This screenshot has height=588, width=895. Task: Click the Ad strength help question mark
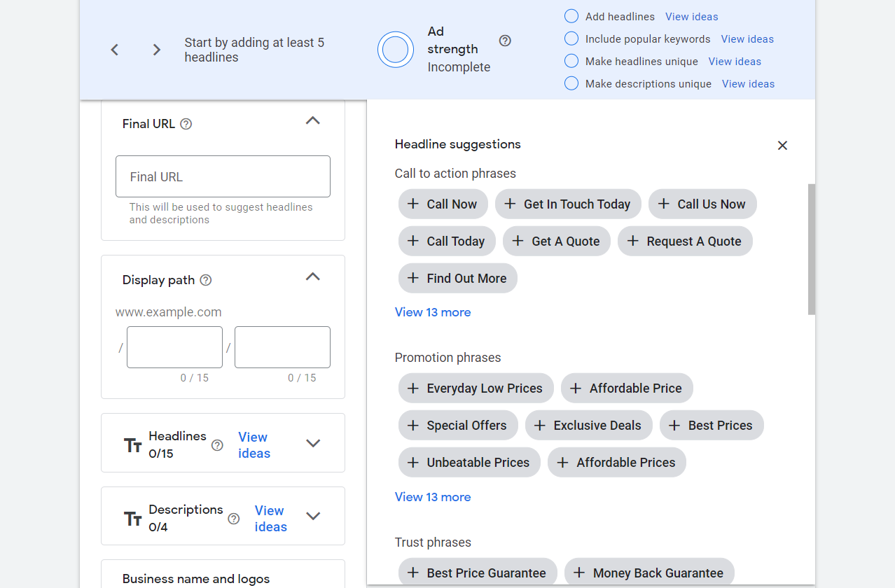click(505, 41)
